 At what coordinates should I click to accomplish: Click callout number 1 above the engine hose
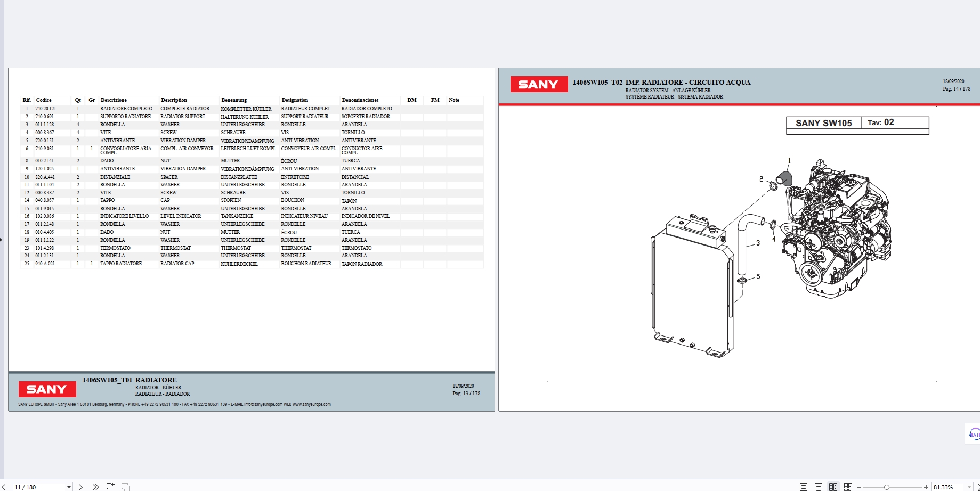[789, 160]
